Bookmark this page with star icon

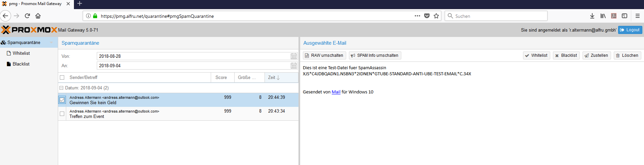tap(436, 16)
